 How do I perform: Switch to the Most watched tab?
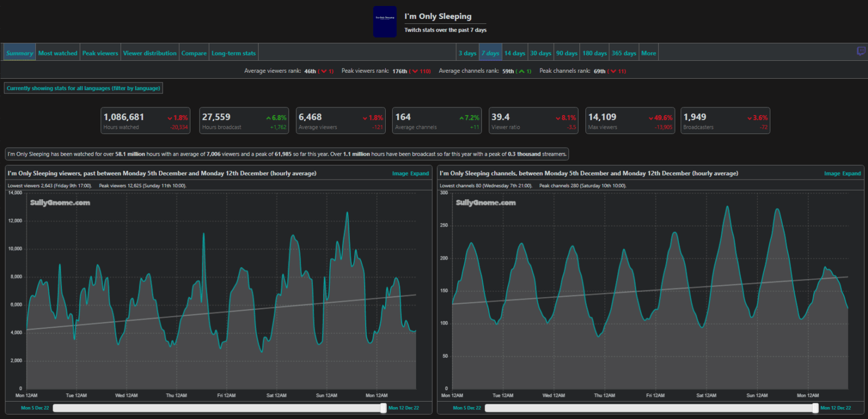58,53
